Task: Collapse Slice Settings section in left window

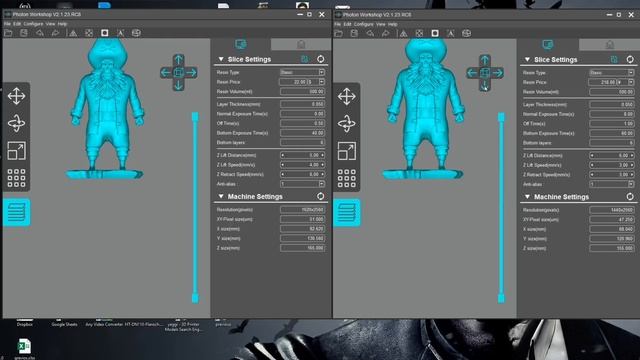Action: tap(221, 59)
